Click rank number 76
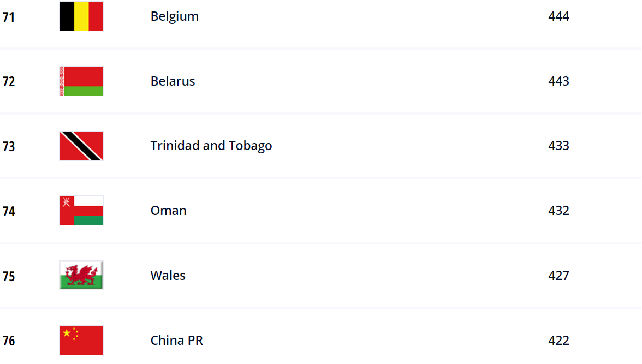 pos(9,341)
